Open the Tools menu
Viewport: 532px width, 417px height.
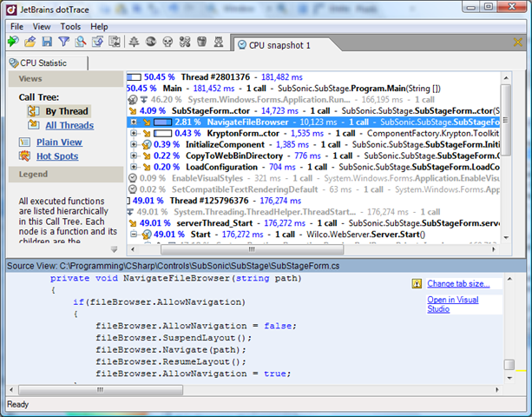tap(70, 26)
